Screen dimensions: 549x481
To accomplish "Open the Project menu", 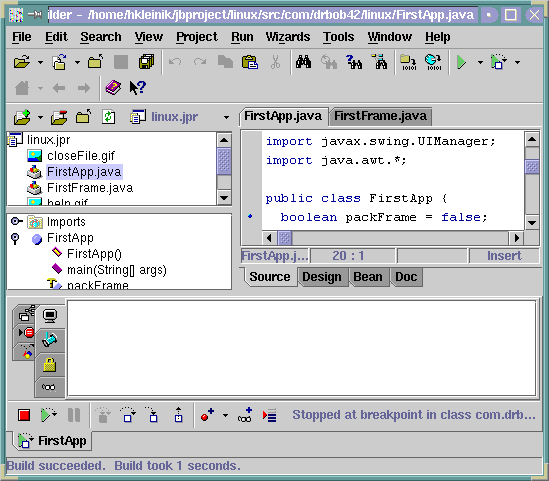I will point(196,37).
